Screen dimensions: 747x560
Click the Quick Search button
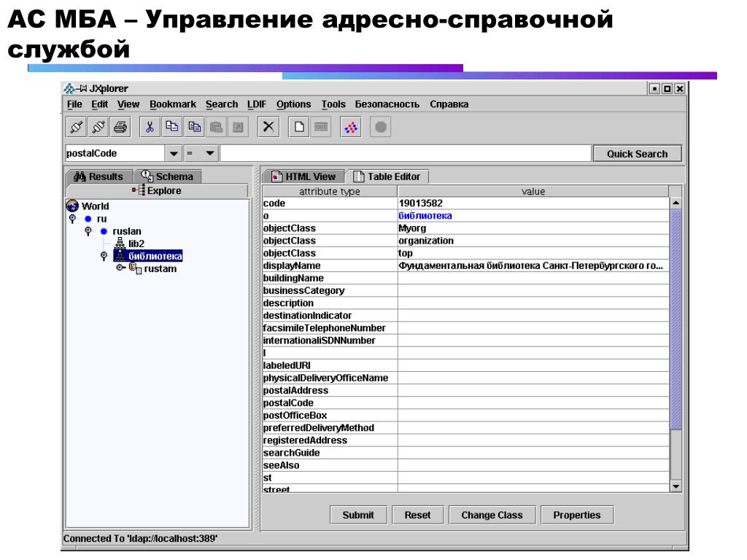[x=637, y=154]
